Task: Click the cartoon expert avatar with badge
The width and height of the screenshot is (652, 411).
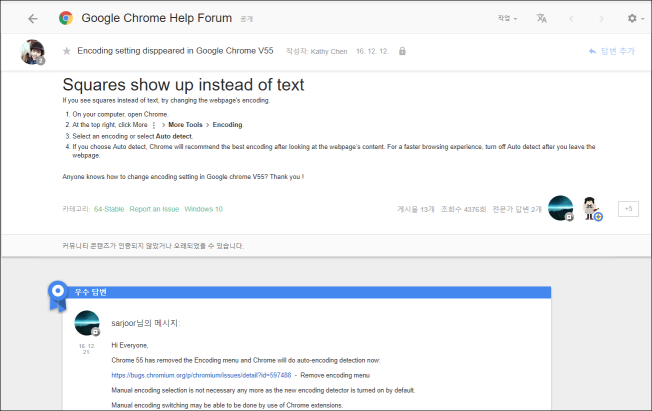Action: click(x=591, y=208)
